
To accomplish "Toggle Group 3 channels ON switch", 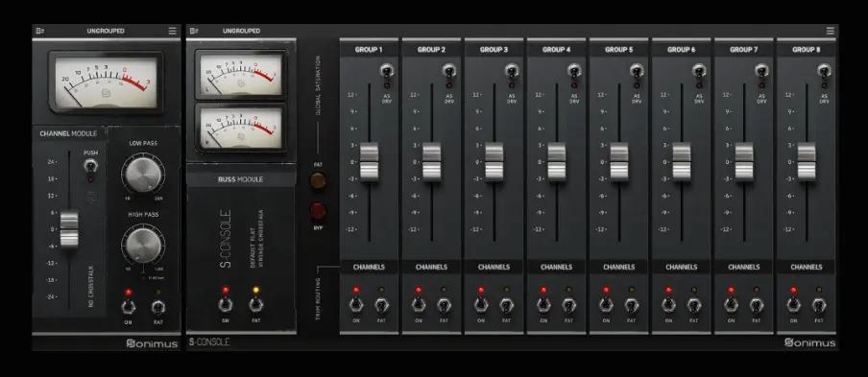I will pyautogui.click(x=481, y=305).
